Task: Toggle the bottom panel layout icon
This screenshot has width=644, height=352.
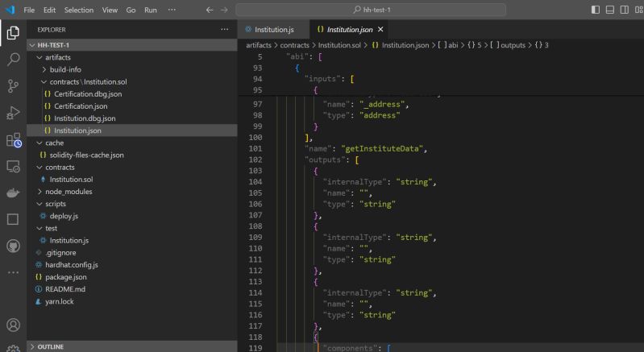Action: tap(610, 10)
